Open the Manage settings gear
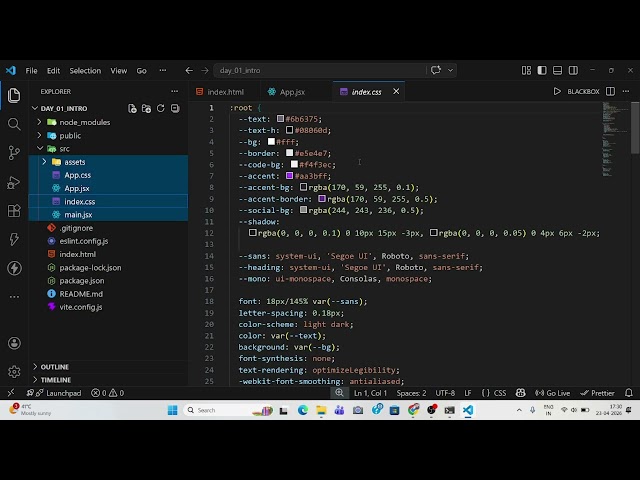The width and height of the screenshot is (640, 480). tap(14, 372)
